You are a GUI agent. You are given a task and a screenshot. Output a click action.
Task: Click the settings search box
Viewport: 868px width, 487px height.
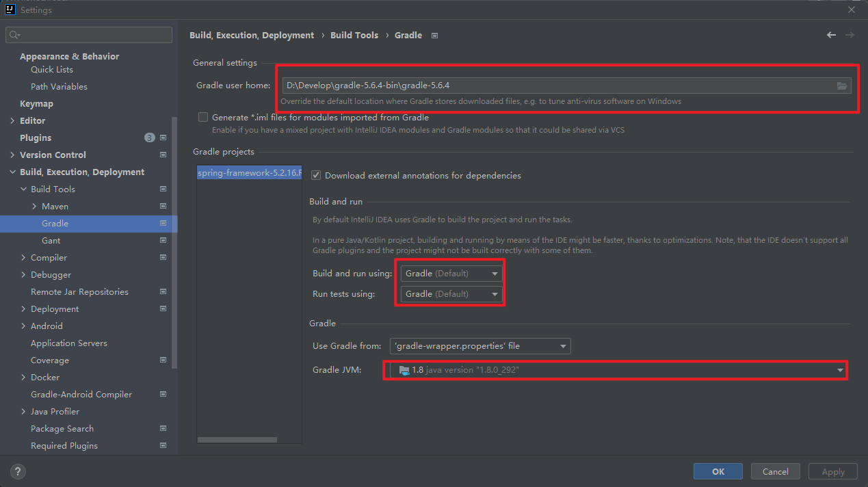(89, 35)
